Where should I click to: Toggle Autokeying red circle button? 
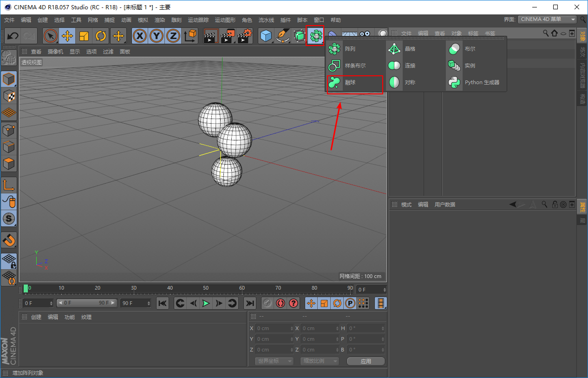[281, 303]
